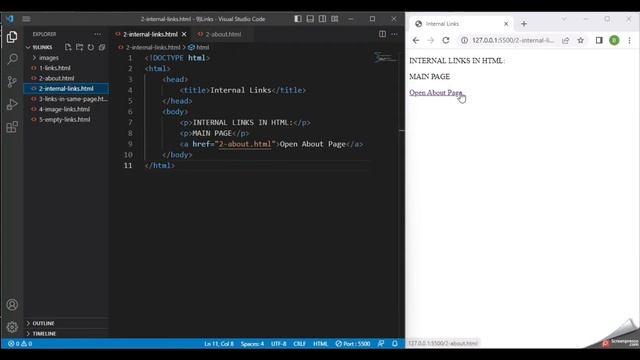Open editor more actions ellipsis

[x=395, y=34]
